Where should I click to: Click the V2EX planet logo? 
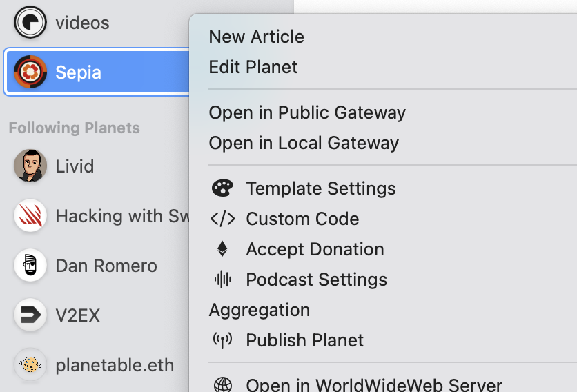pyautogui.click(x=30, y=315)
